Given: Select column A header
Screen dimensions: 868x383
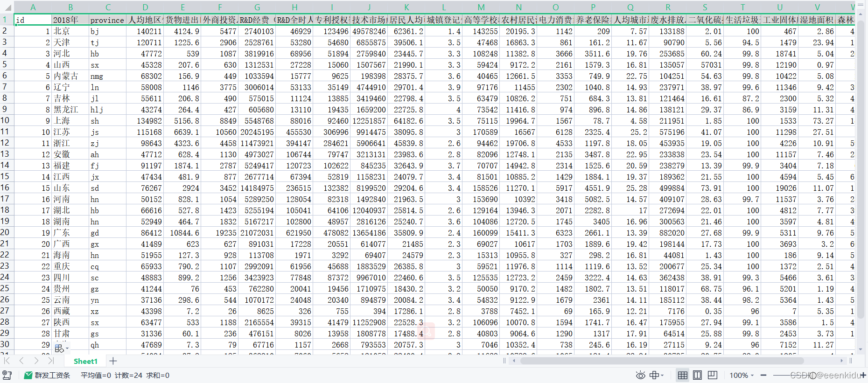Looking at the screenshot, I should pos(33,7).
